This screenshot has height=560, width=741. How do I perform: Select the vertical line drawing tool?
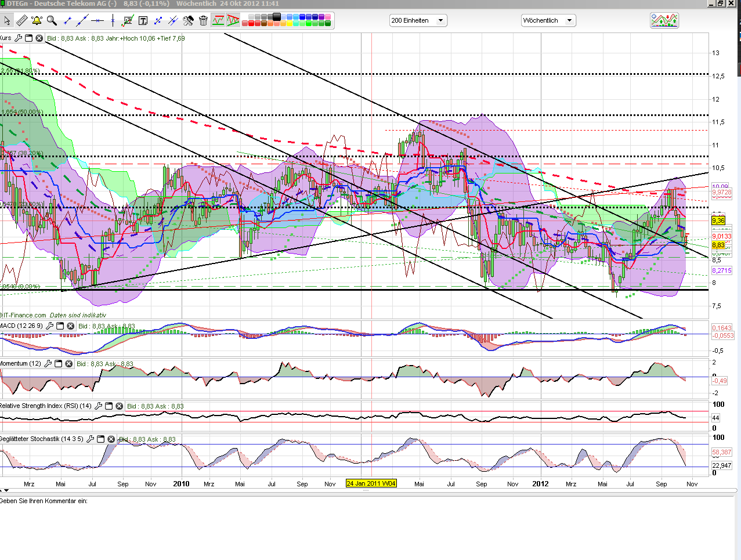pyautogui.click(x=113, y=21)
